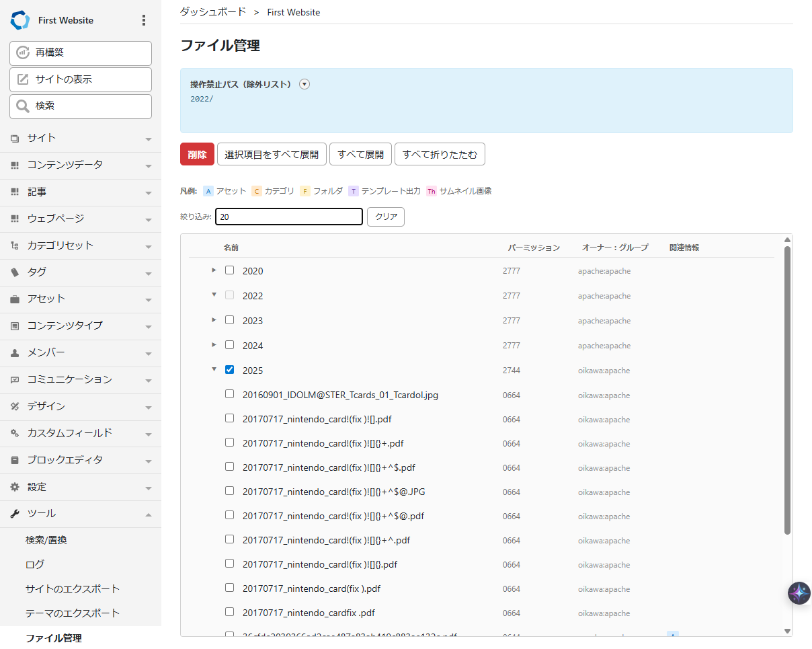
Task: Select the 20160901_IDOLM@STER_Tcards_01_Tcardol.jpg checkbox
Action: pos(230,394)
